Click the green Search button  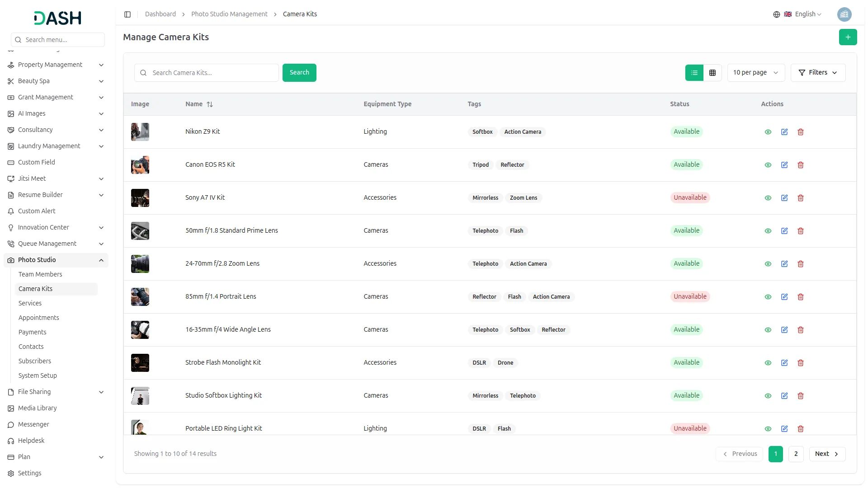pos(299,73)
